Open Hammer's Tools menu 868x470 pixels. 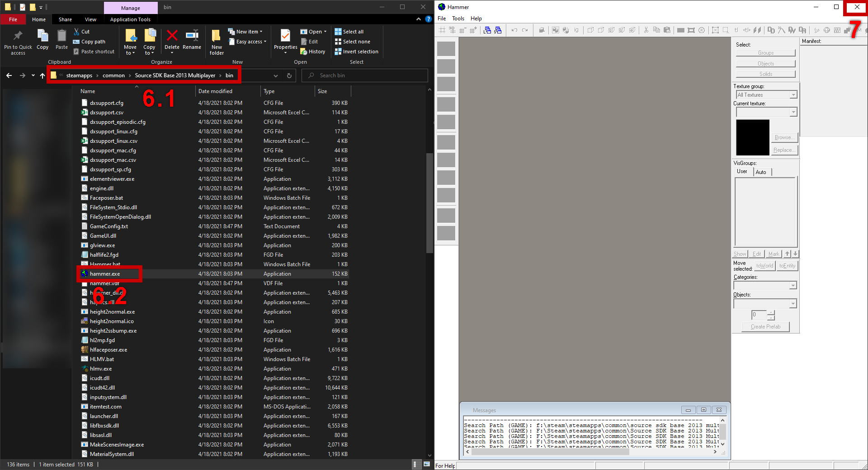pos(458,19)
